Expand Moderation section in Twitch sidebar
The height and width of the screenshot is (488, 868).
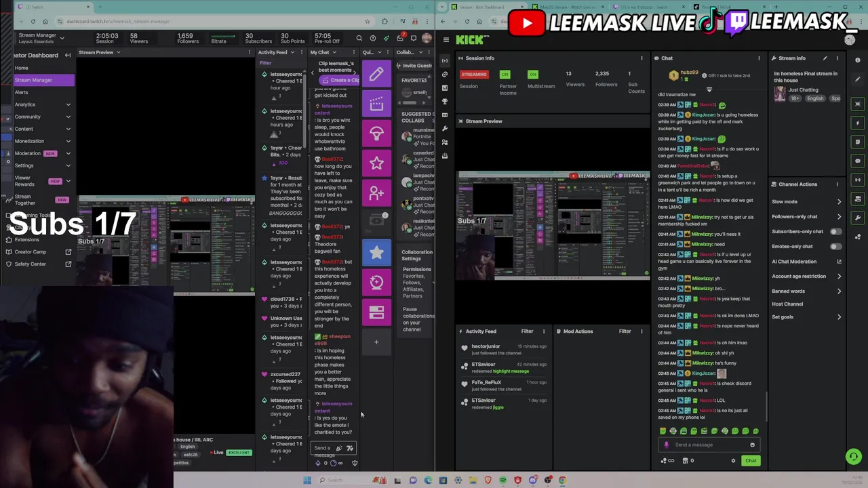(68, 153)
